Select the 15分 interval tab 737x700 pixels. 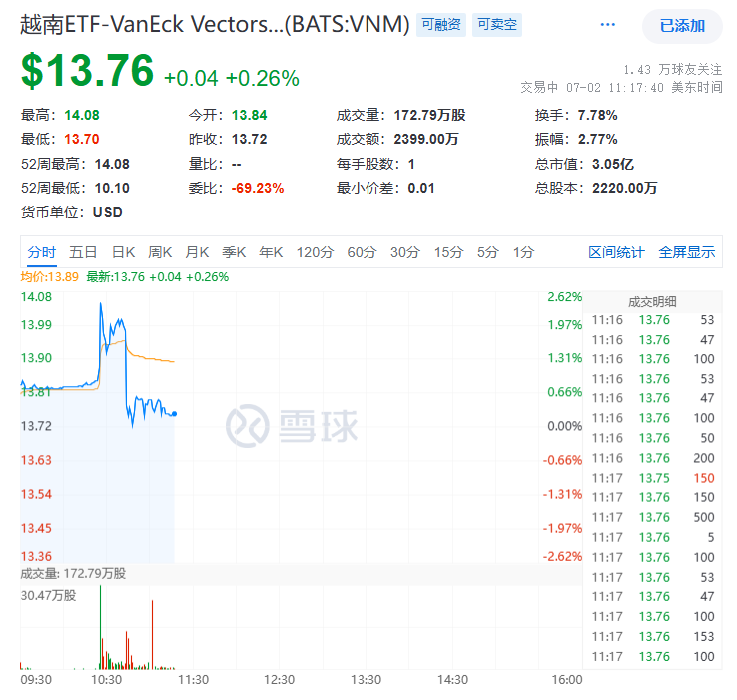(448, 252)
